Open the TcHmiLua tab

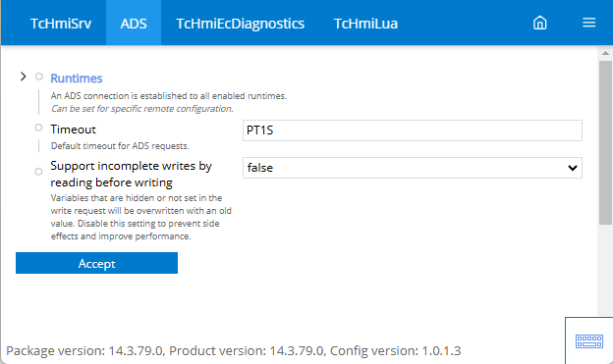(x=365, y=23)
